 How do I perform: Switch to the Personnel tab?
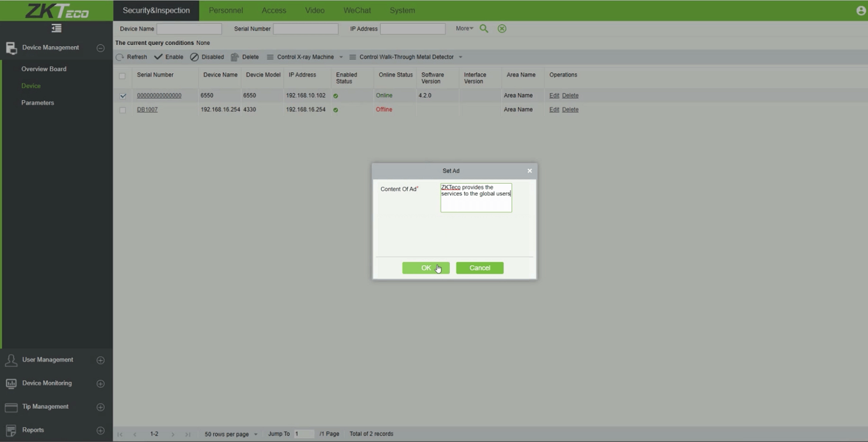(x=226, y=10)
